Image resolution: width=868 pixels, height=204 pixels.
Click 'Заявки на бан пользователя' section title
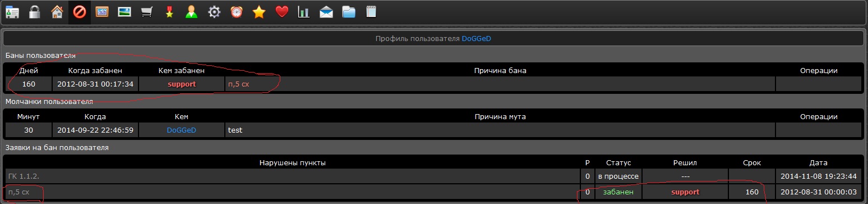point(57,148)
